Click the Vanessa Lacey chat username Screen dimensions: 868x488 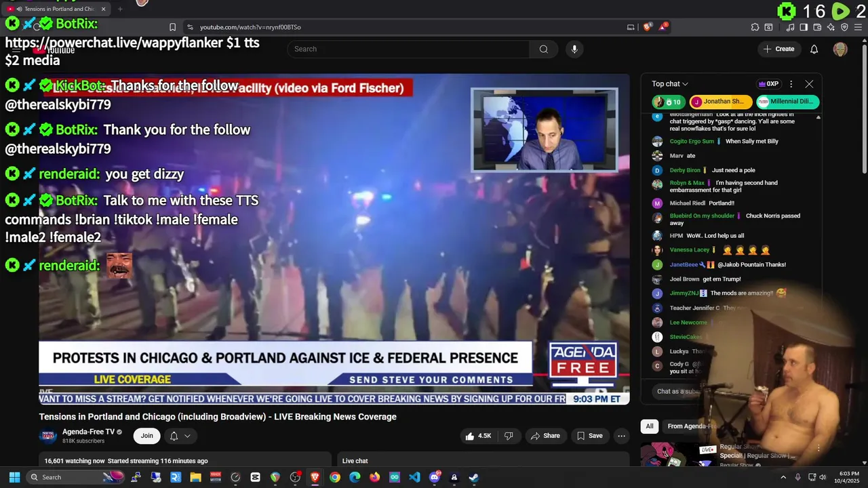pyautogui.click(x=690, y=249)
